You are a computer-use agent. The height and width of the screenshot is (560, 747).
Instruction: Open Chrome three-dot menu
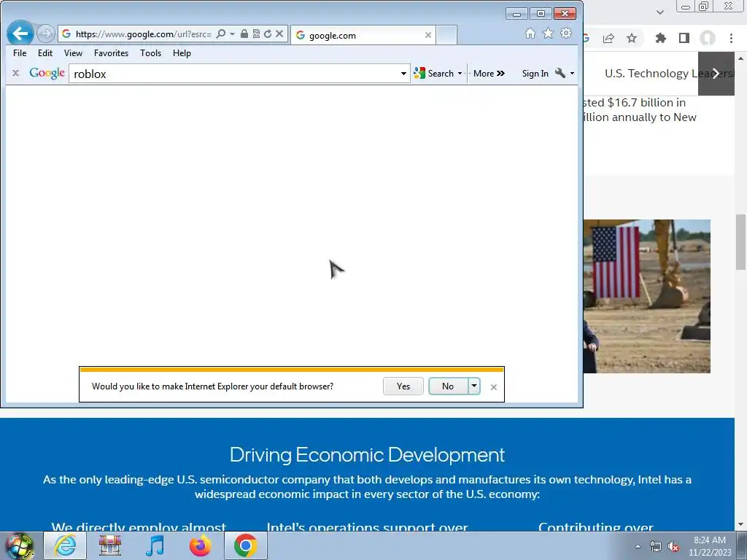[731, 38]
